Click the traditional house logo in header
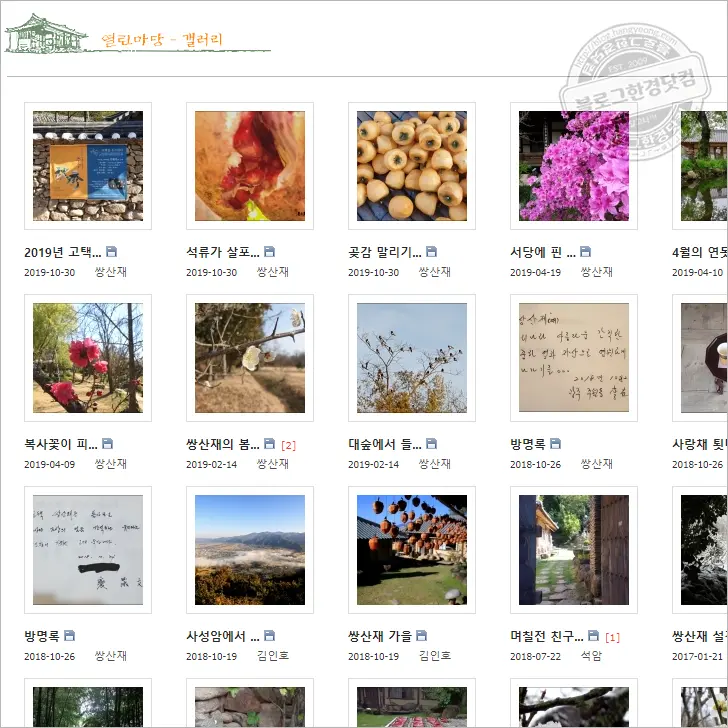 point(46,33)
